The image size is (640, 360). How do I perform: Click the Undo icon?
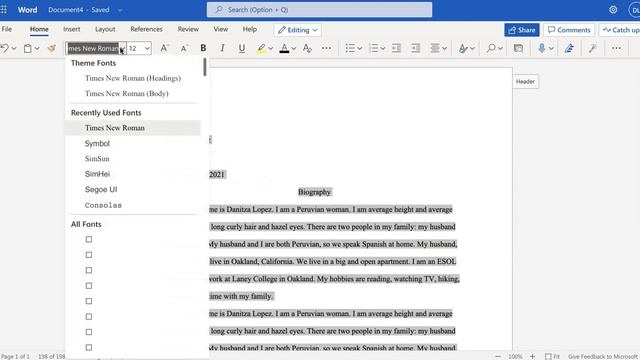click(4, 48)
